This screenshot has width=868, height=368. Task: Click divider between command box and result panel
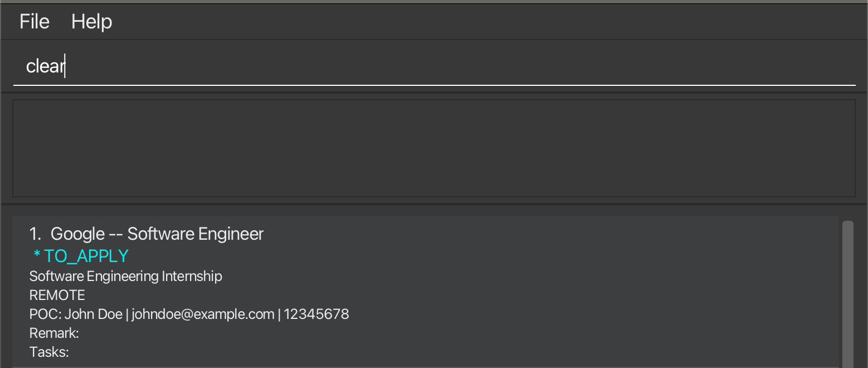(433, 92)
